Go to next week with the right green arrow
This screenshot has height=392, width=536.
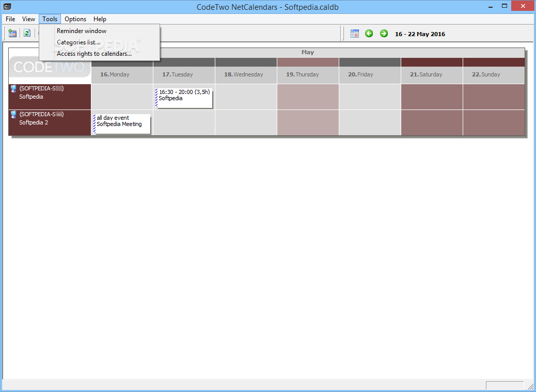tap(384, 34)
